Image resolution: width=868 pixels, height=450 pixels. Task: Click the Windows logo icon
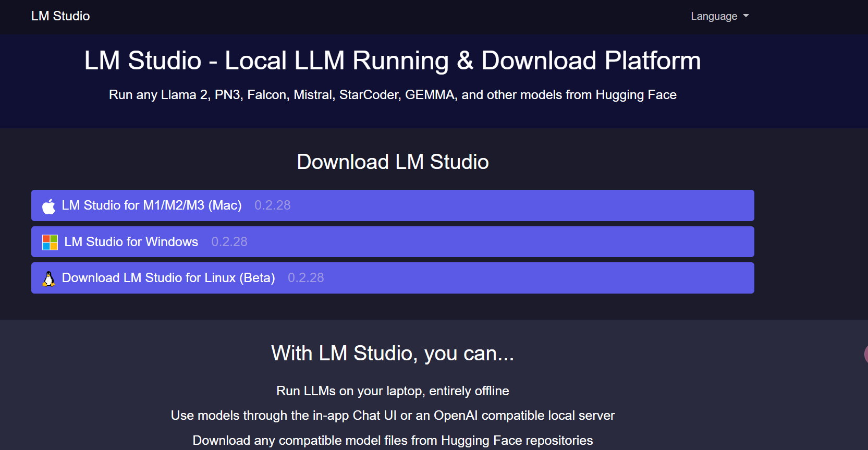50,242
